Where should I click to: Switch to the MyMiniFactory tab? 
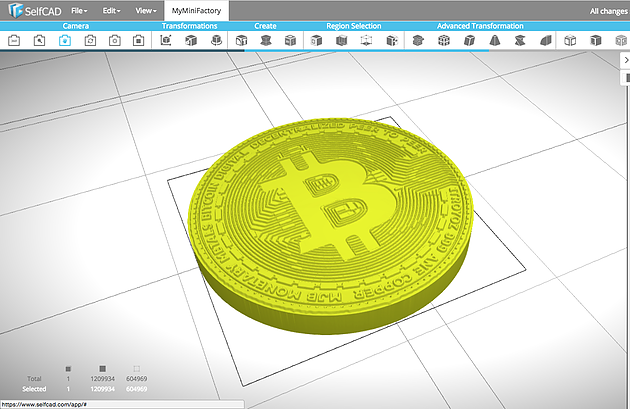coord(196,11)
